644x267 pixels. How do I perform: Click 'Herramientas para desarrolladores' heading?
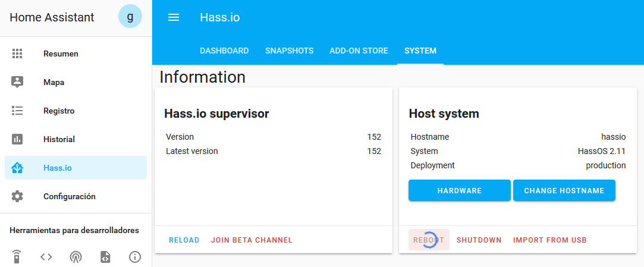(74, 231)
